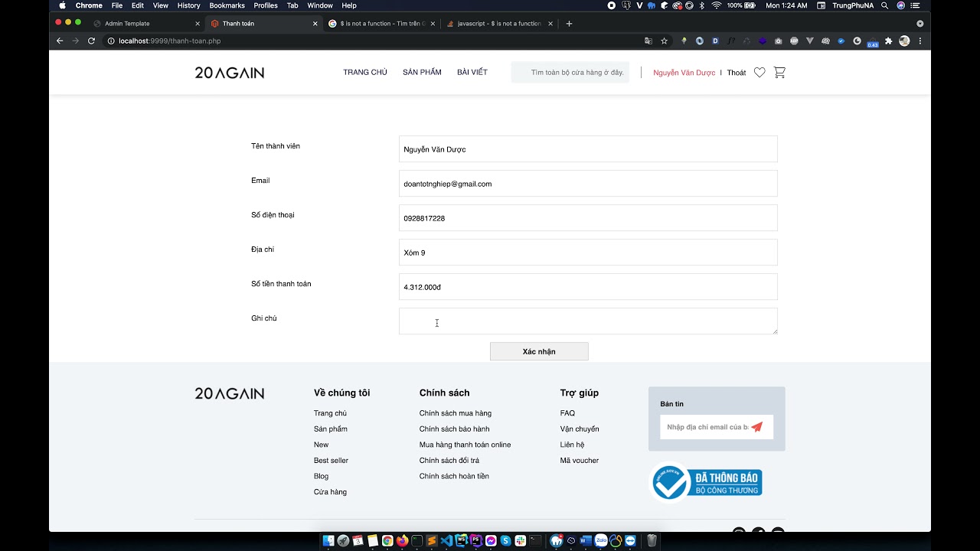This screenshot has width=980, height=551.
Task: Switch to the '$ is not a function - Tìm trên' tab
Action: [x=381, y=24]
